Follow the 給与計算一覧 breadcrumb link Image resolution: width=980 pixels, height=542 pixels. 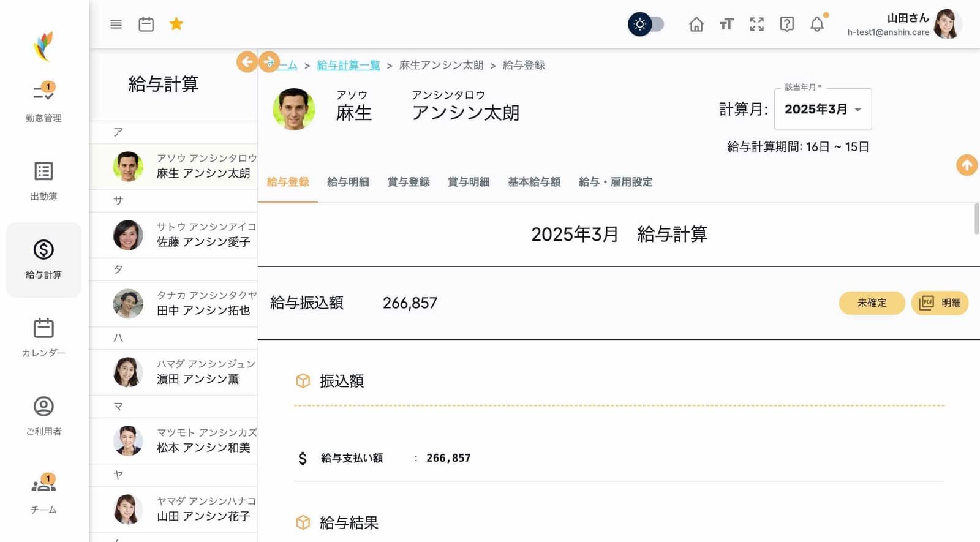coord(349,65)
